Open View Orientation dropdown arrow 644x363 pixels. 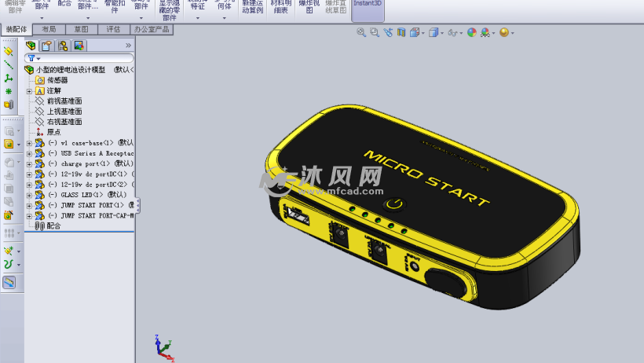coord(423,33)
